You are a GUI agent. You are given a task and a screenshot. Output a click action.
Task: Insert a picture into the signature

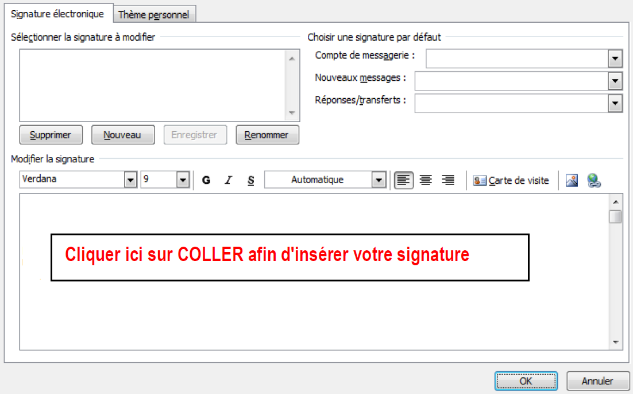pyautogui.click(x=572, y=180)
